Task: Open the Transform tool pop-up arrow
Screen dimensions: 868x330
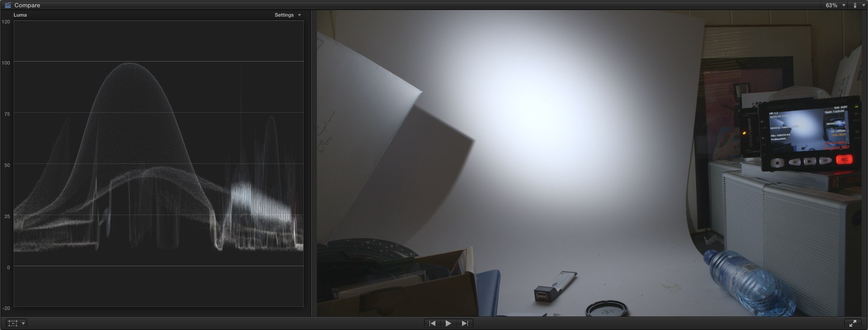Action: [23, 323]
